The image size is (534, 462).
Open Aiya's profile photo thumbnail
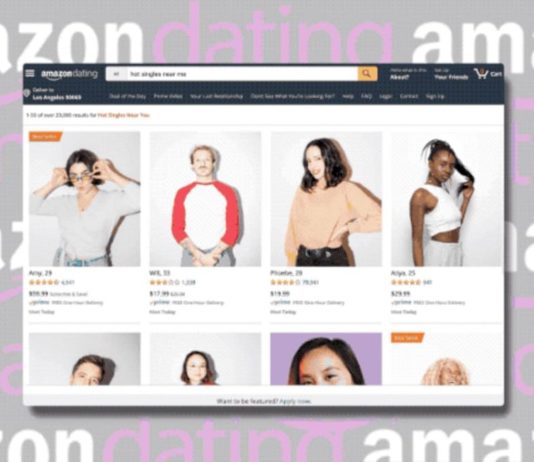tap(446, 199)
